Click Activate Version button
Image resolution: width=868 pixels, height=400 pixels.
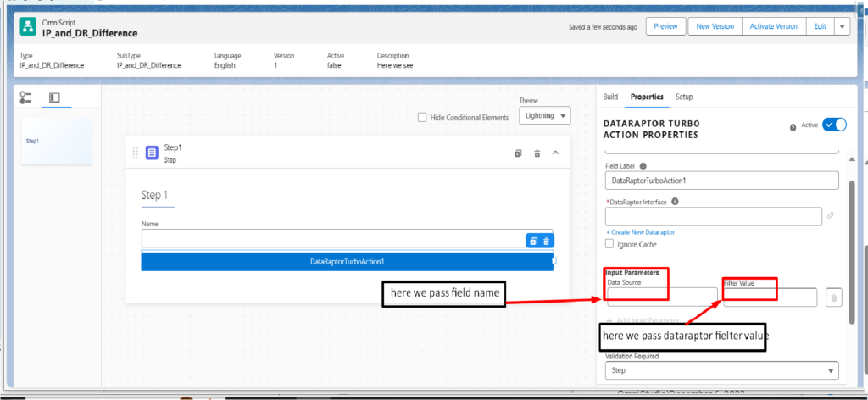773,26
